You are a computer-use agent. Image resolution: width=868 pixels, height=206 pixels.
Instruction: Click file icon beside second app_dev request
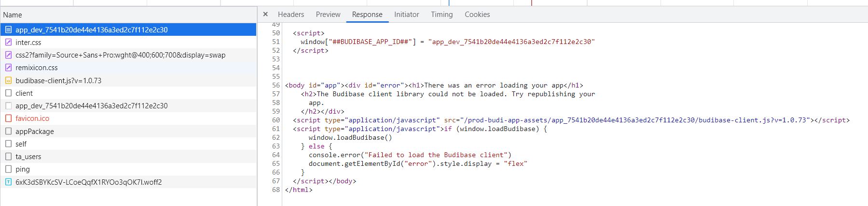(8, 105)
